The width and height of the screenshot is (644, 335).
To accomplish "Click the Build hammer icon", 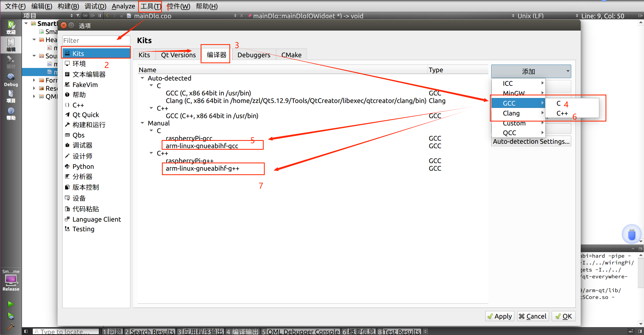I will coord(11,327).
